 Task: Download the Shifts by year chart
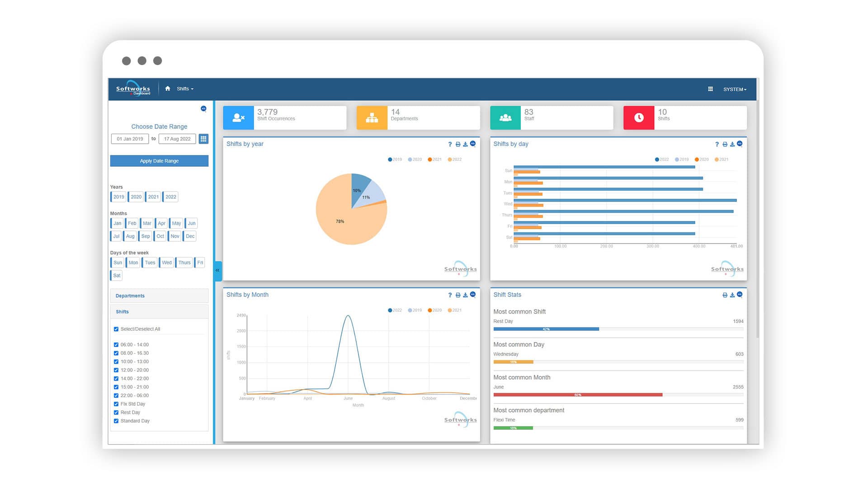465,144
